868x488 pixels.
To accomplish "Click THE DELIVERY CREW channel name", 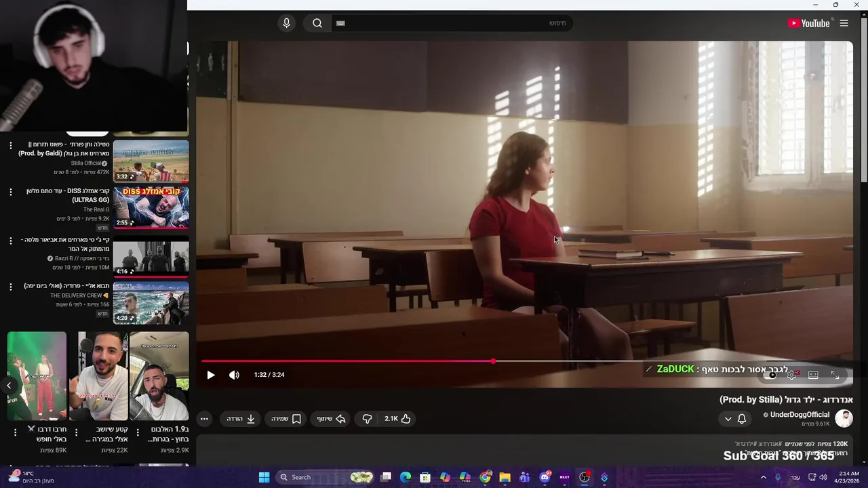I will (x=76, y=296).
